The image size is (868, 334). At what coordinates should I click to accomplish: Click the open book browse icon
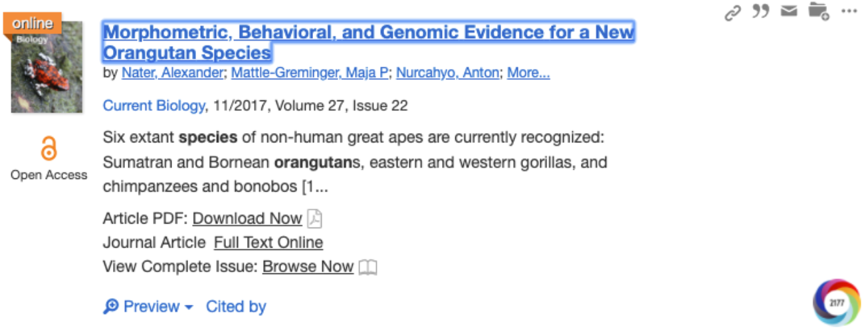coord(368,267)
